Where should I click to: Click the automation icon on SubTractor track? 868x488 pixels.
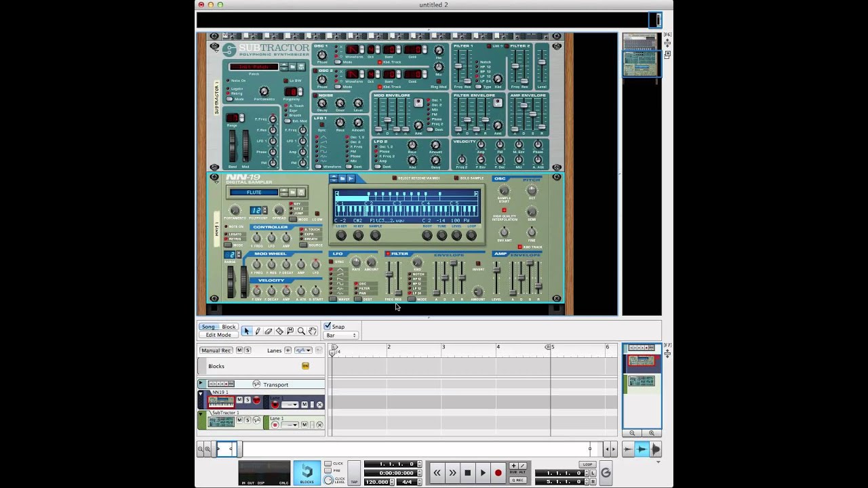[257, 420]
